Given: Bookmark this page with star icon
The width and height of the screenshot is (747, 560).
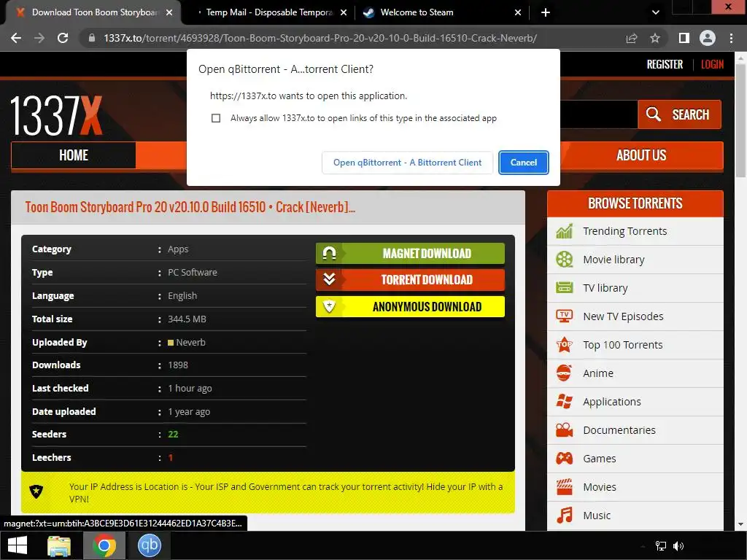Looking at the screenshot, I should 655,38.
